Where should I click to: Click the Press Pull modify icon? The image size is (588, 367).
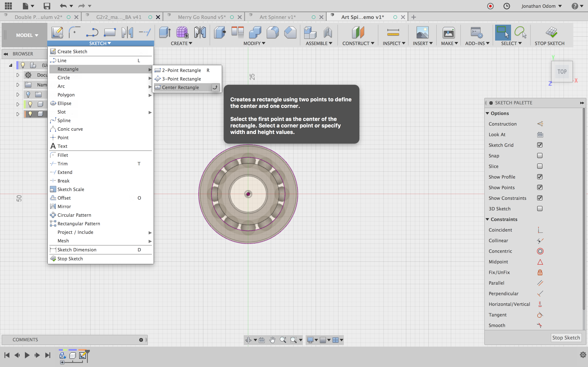pyautogui.click(x=220, y=32)
